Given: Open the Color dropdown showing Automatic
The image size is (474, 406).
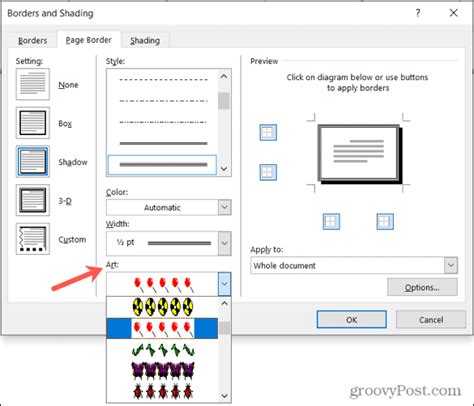Looking at the screenshot, I should [169, 207].
